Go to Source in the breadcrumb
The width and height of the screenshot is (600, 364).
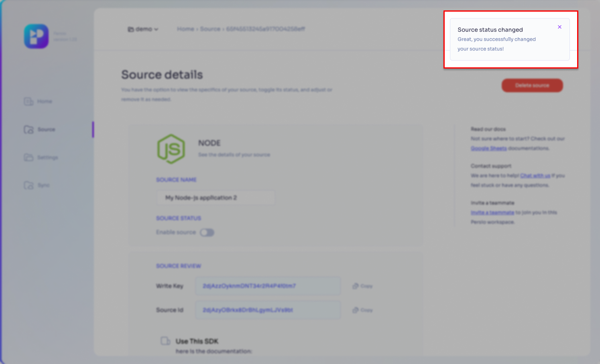[x=210, y=29]
